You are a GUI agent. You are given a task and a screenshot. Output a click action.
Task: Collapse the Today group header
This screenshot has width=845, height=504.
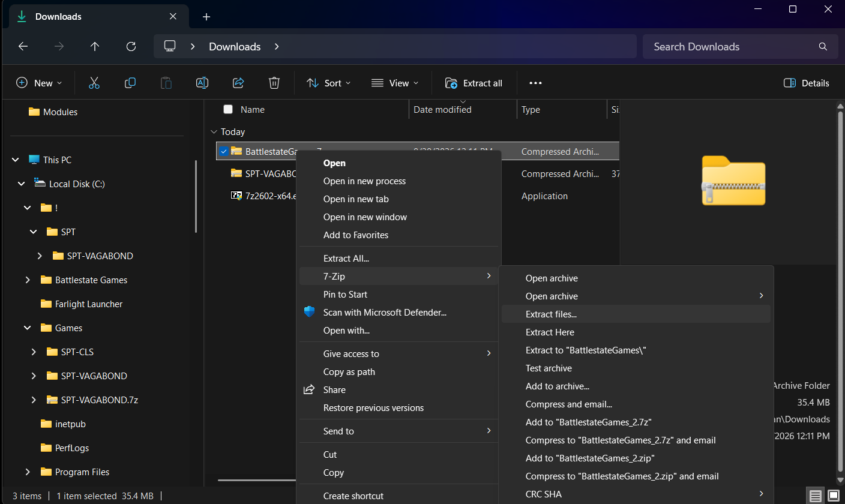[x=214, y=131]
